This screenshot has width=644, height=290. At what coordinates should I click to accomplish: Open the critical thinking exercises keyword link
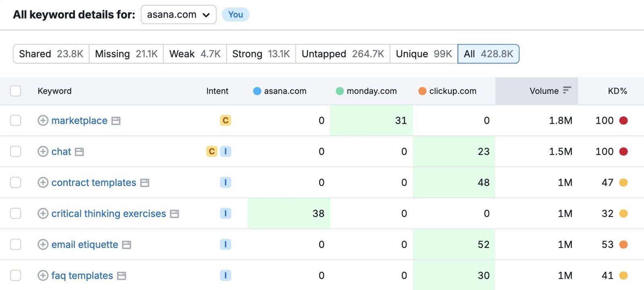109,214
